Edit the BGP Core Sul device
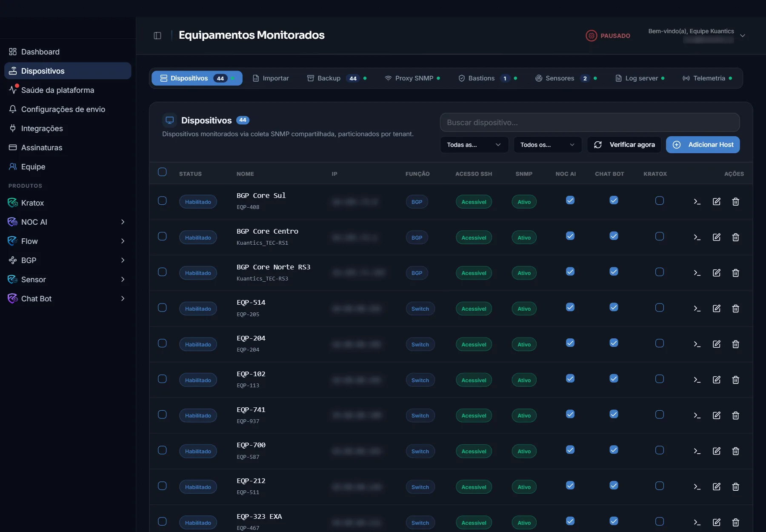This screenshot has width=766, height=532. coord(717,202)
